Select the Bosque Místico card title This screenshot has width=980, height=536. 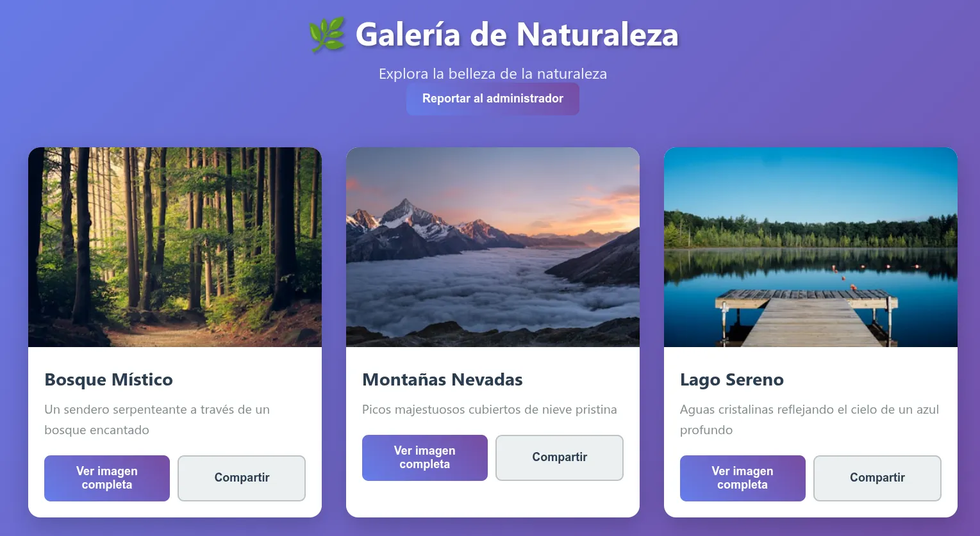[x=109, y=380]
